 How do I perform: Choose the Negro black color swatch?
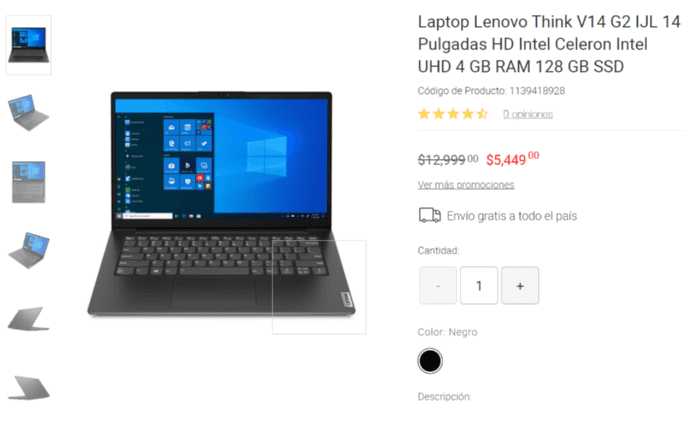430,361
